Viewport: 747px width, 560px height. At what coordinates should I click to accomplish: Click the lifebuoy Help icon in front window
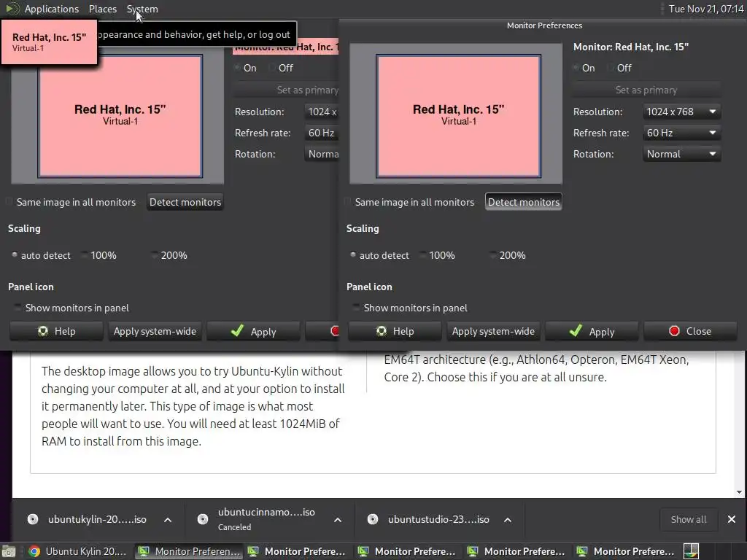[381, 331]
